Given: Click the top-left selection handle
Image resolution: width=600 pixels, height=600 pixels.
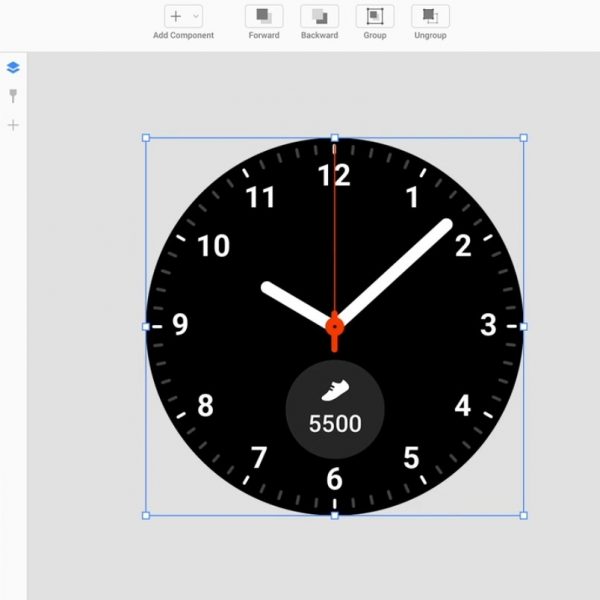Looking at the screenshot, I should click(x=146, y=138).
